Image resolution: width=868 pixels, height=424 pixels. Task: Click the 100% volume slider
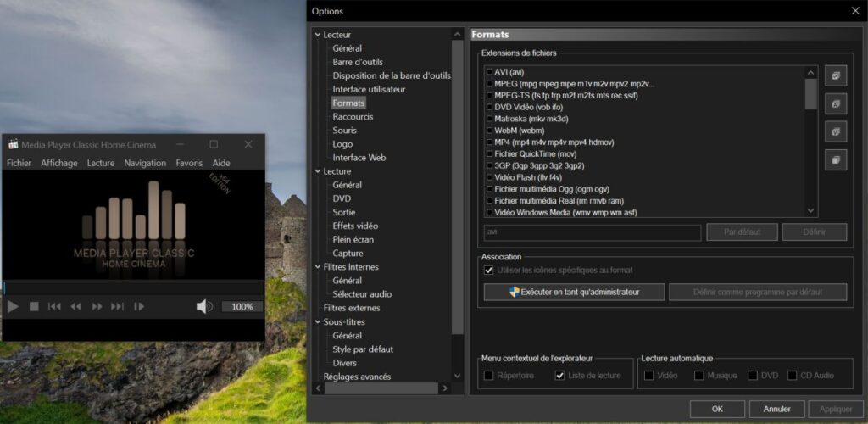pyautogui.click(x=242, y=307)
